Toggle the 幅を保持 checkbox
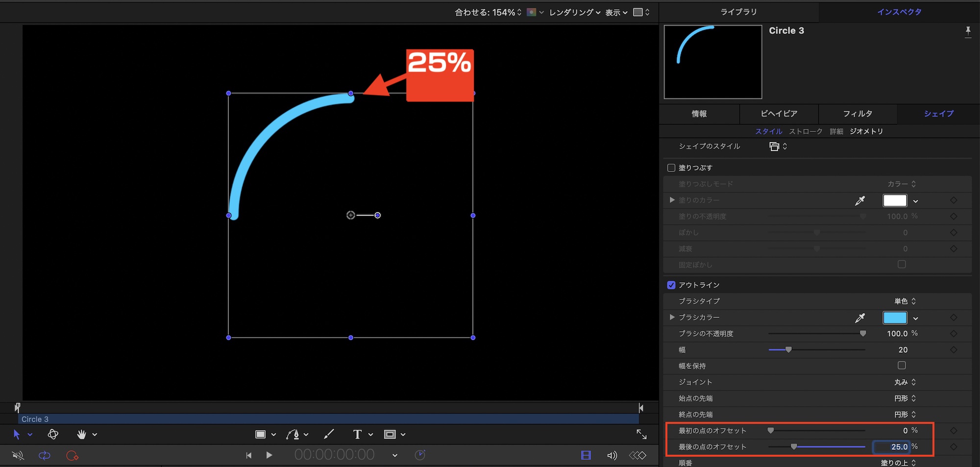The image size is (980, 467). pos(902,366)
